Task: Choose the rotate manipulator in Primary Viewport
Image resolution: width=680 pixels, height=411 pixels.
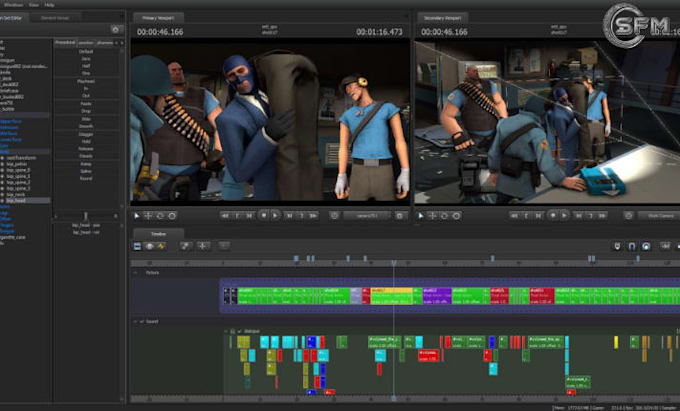Action: [x=160, y=215]
